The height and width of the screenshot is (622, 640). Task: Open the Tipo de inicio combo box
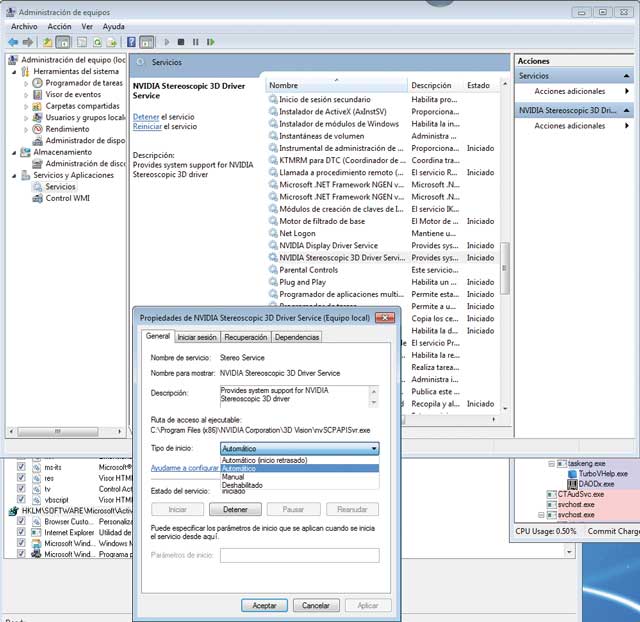299,449
